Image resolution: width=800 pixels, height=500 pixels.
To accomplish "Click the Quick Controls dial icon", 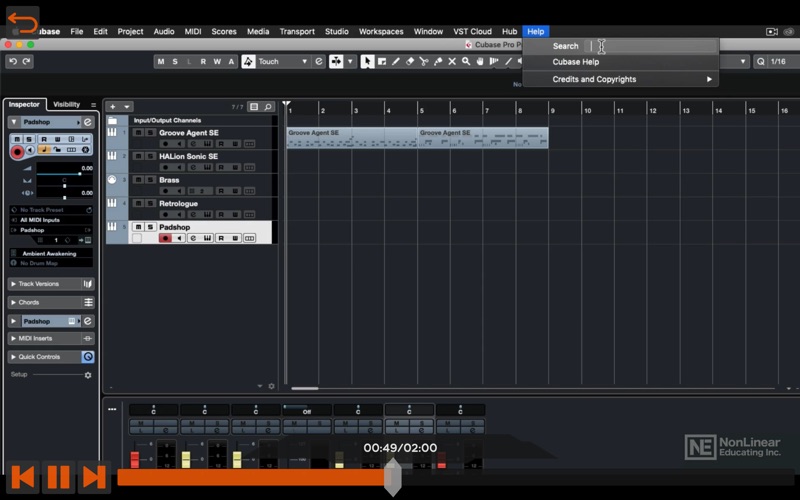I will (88, 357).
